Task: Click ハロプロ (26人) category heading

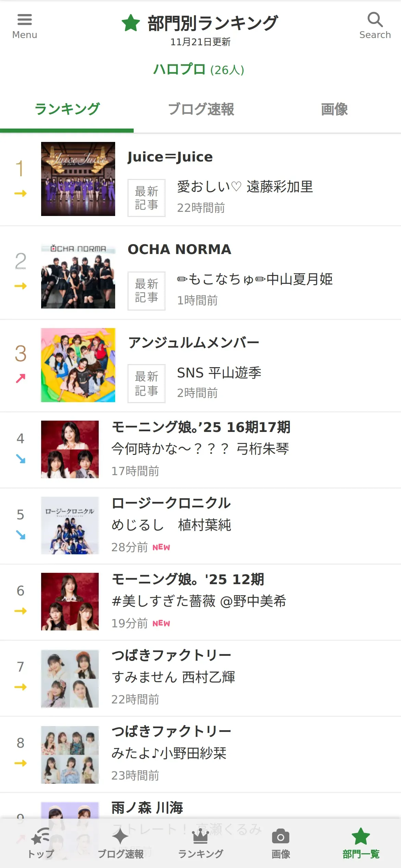Action: coord(199,70)
